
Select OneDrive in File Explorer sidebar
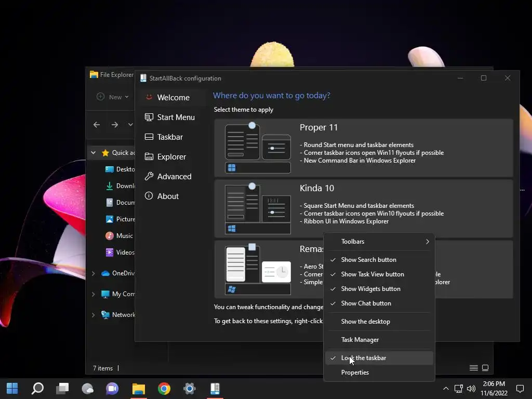pos(118,273)
